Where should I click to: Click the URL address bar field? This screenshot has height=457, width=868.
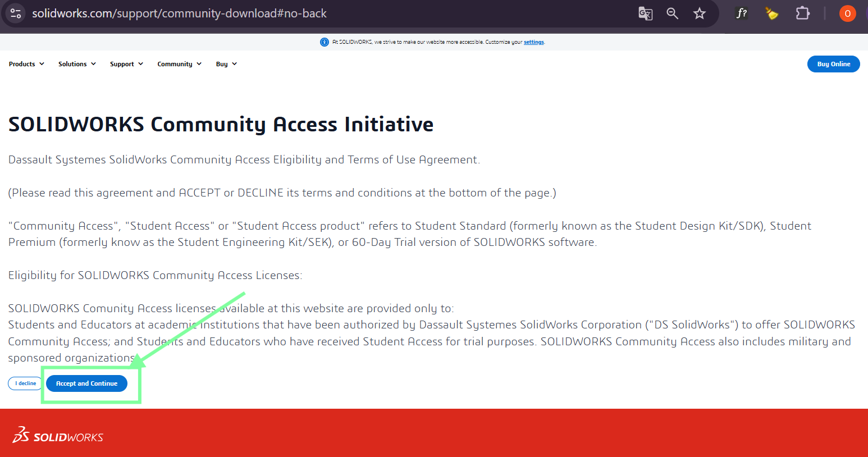tap(331, 13)
